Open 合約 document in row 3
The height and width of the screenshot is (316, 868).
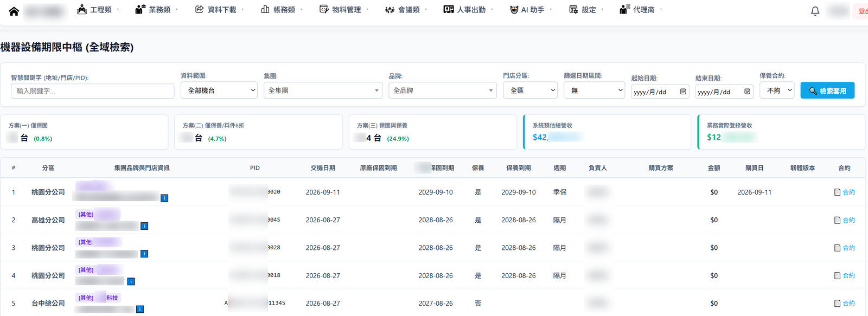pos(844,248)
